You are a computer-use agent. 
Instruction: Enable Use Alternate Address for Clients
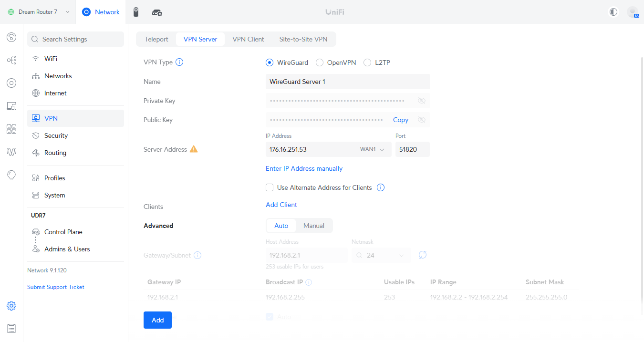(270, 187)
